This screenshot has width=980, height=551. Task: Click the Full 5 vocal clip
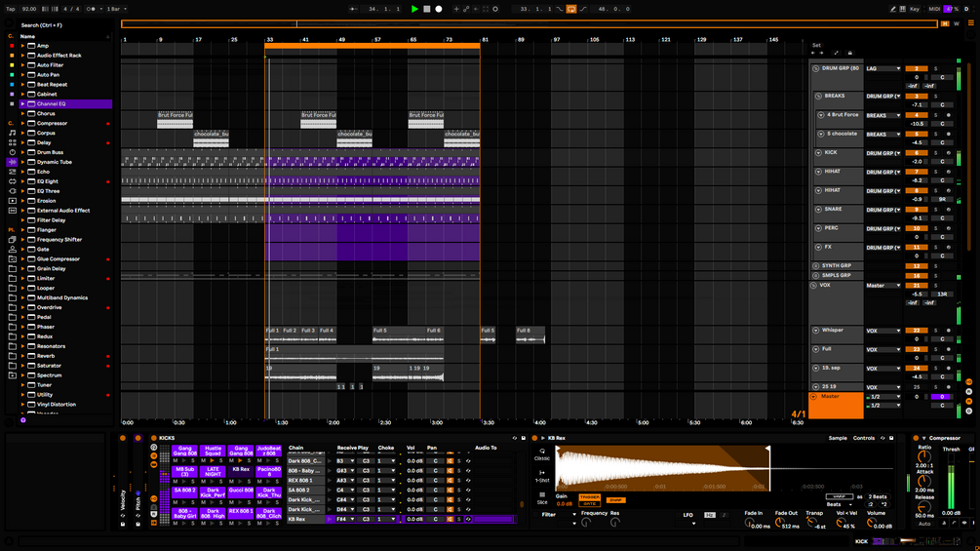coord(399,335)
